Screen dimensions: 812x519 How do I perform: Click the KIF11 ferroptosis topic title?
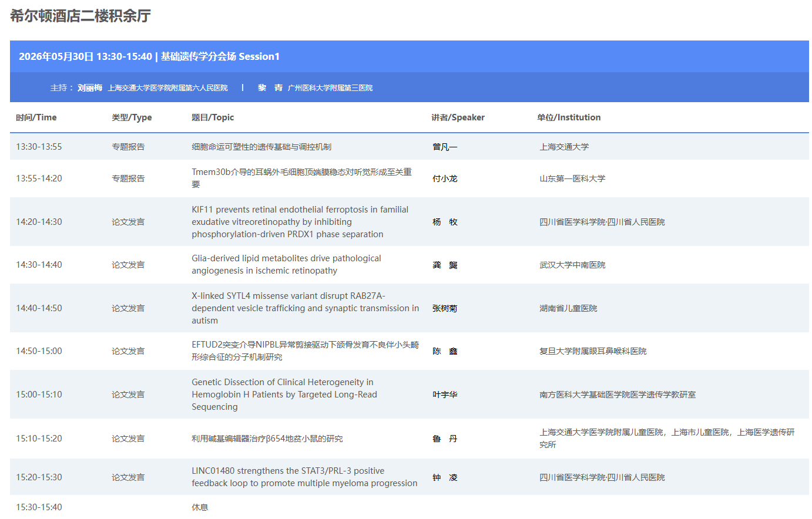click(300, 222)
